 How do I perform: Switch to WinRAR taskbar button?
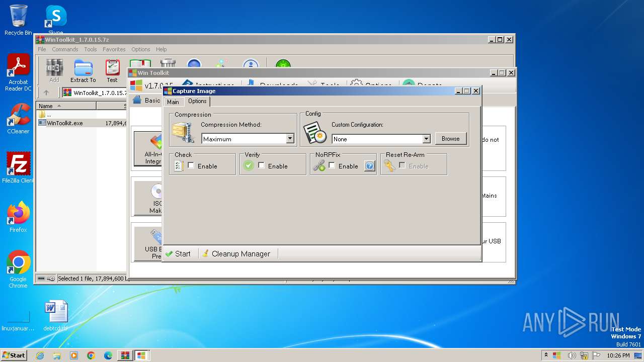(x=125, y=355)
